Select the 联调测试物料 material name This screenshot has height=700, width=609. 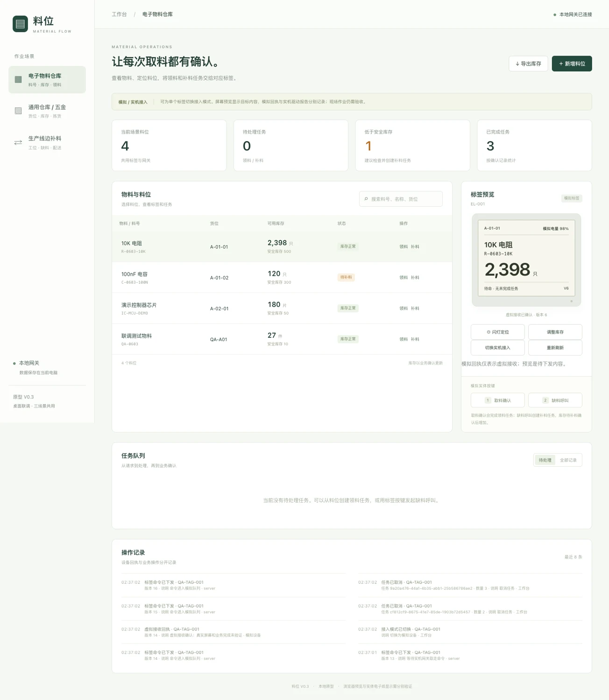pyautogui.click(x=136, y=336)
